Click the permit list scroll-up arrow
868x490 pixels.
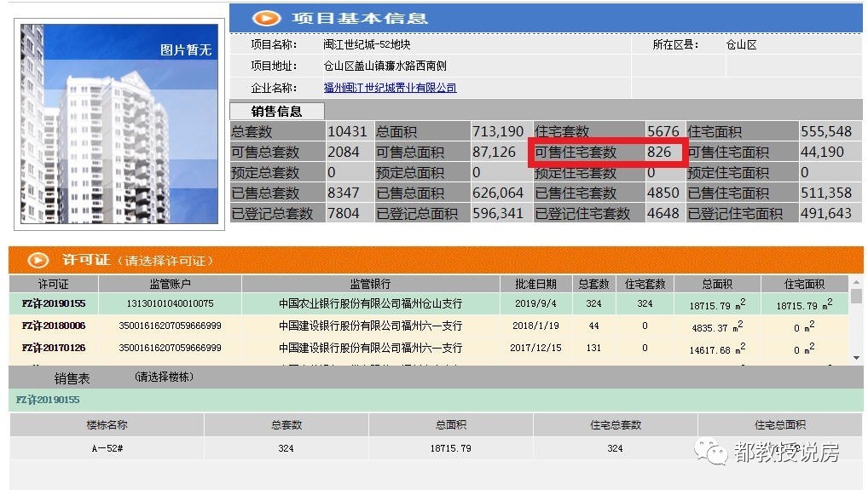[856, 282]
